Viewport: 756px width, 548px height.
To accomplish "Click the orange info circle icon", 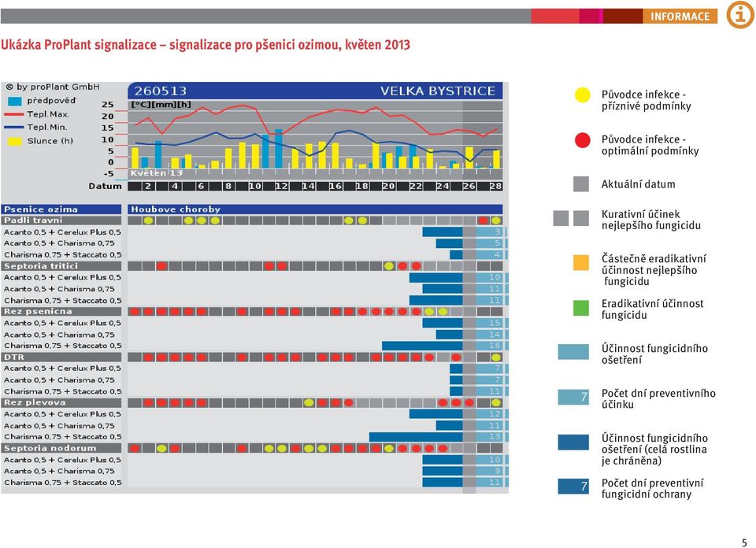I will click(740, 15).
